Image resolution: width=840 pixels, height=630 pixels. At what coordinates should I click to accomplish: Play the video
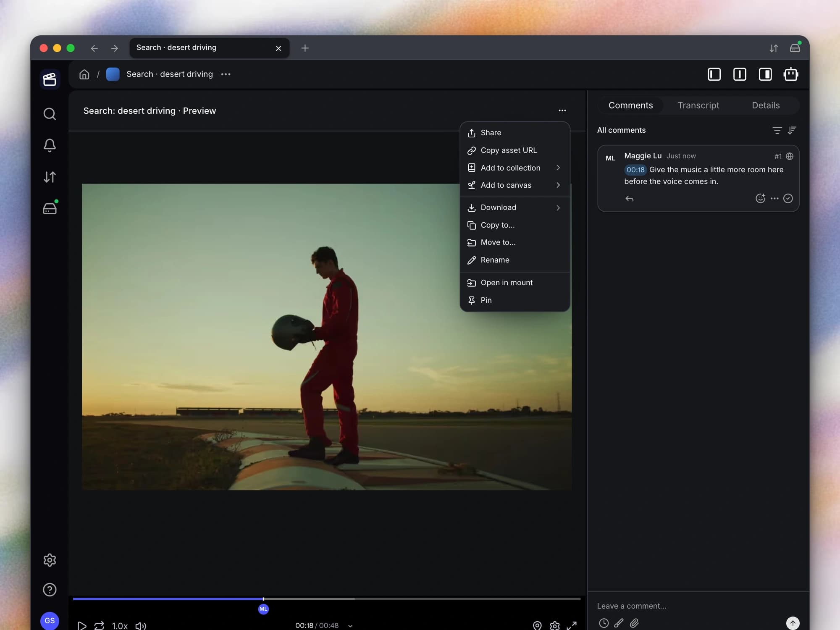82,626
